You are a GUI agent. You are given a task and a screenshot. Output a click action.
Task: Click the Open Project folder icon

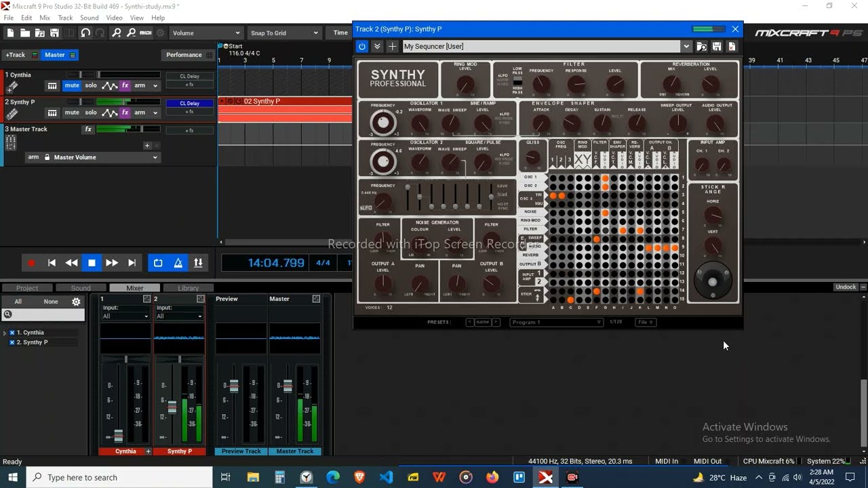pyautogui.click(x=25, y=33)
